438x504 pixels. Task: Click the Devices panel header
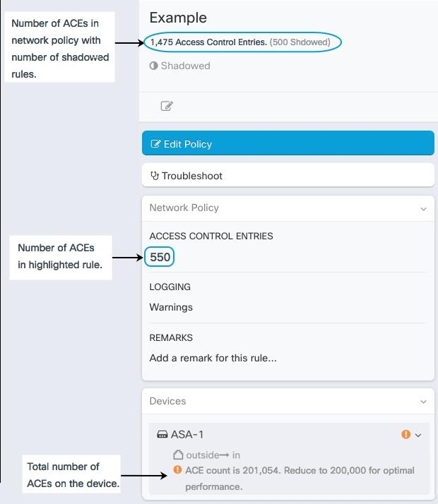coord(168,401)
